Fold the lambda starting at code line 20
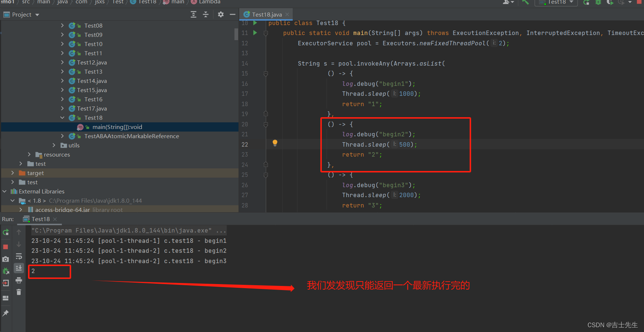 tap(266, 125)
